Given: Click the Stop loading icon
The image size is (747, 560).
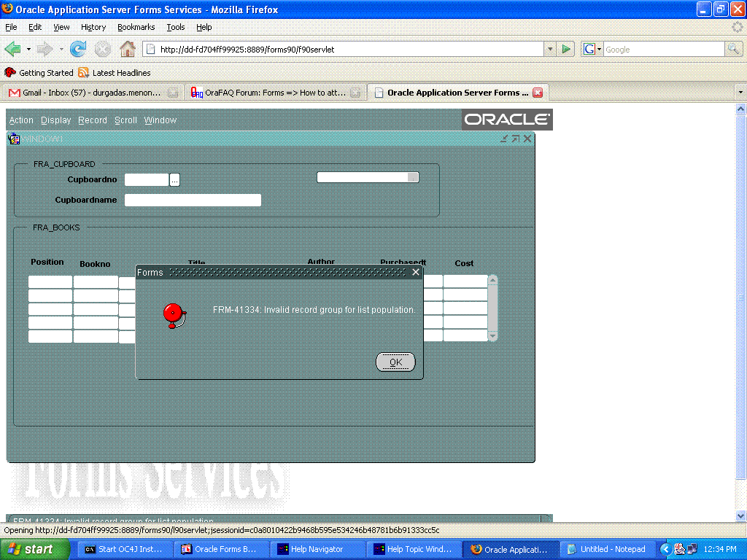Looking at the screenshot, I should coord(102,49).
